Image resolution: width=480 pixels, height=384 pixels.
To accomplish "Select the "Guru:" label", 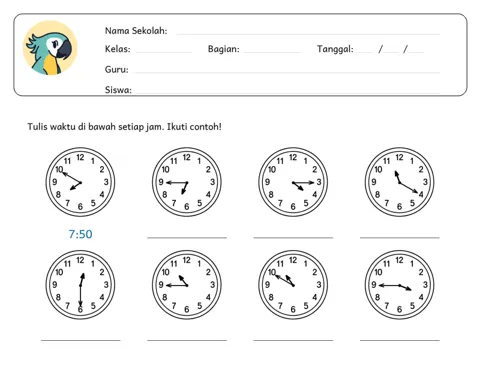I will [117, 69].
